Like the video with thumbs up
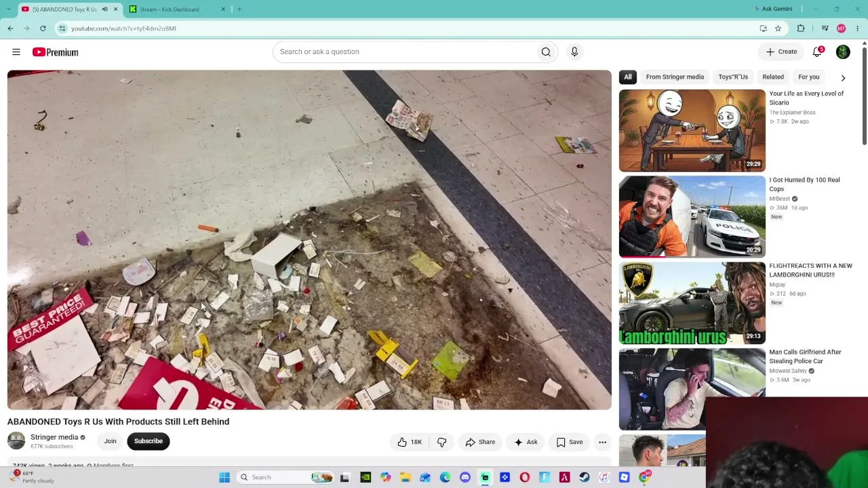 [409, 442]
